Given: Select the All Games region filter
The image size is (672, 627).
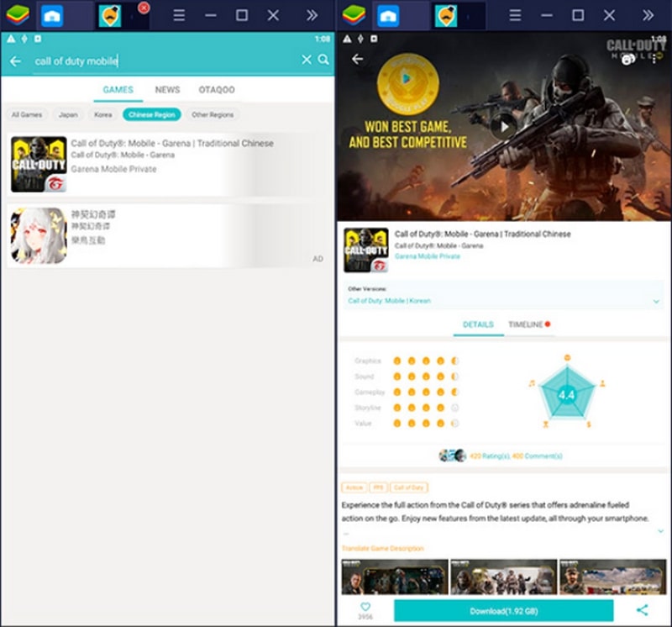Looking at the screenshot, I should tap(27, 114).
